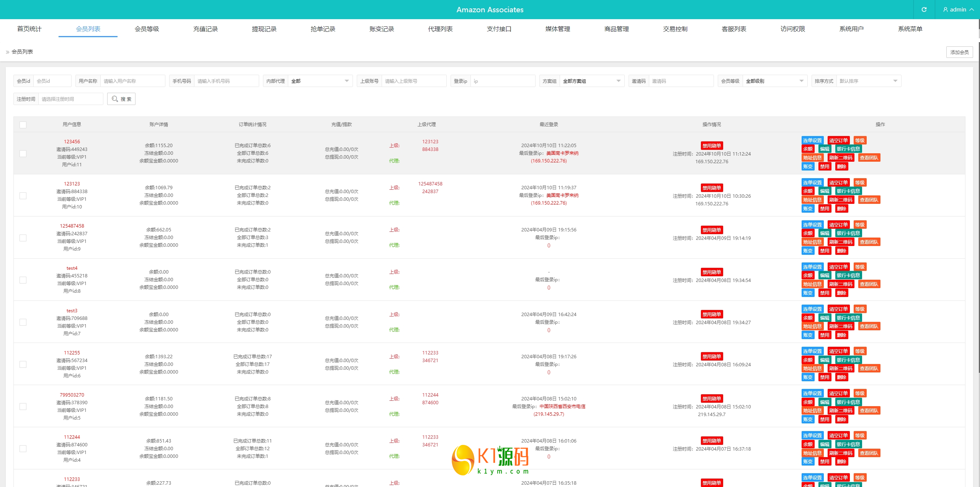The height and width of the screenshot is (487, 980).
Task: Open the 提现记录 tab
Action: (264, 29)
